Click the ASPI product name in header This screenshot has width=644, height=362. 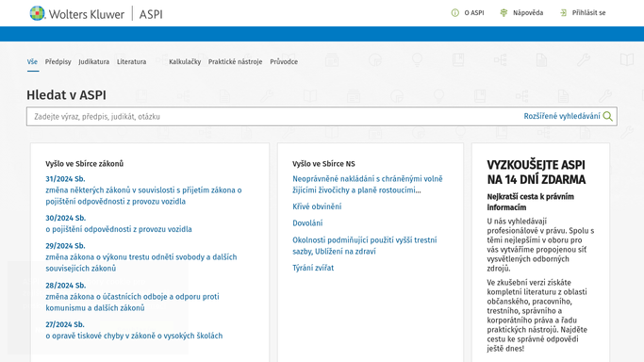[x=151, y=14]
